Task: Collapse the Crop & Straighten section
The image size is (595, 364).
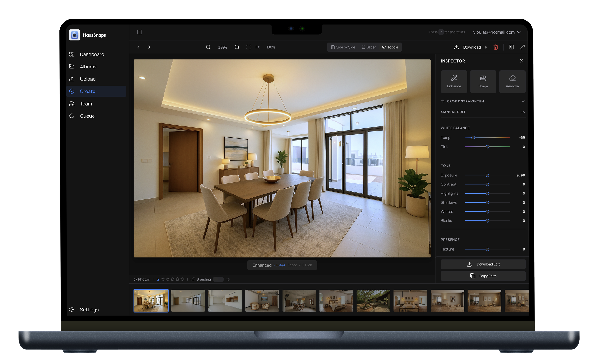Action: pyautogui.click(x=523, y=101)
